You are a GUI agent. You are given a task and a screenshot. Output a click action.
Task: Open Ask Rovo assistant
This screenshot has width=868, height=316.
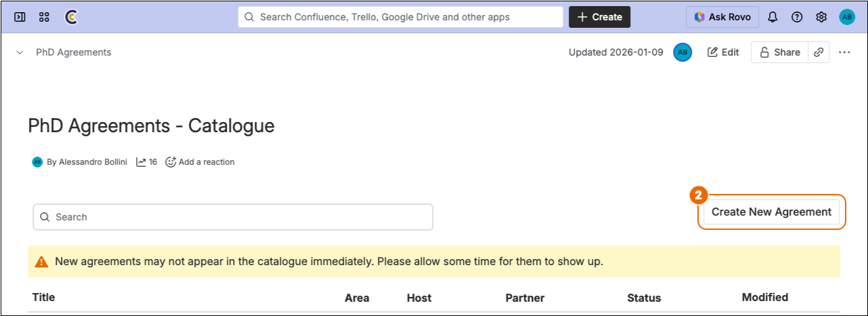point(722,17)
